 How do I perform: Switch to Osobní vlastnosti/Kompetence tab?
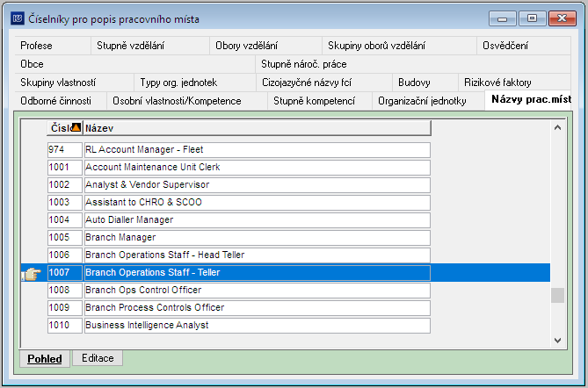pos(187,101)
